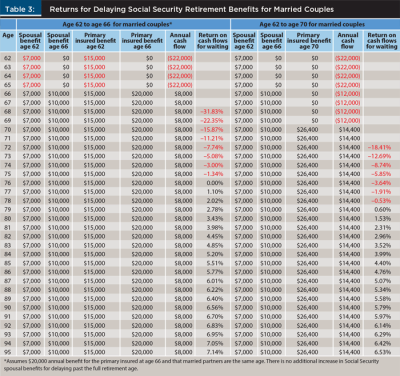This screenshot has height=376, width=400.
Task: Click the -5.08% return cell
Action: pos(213,156)
